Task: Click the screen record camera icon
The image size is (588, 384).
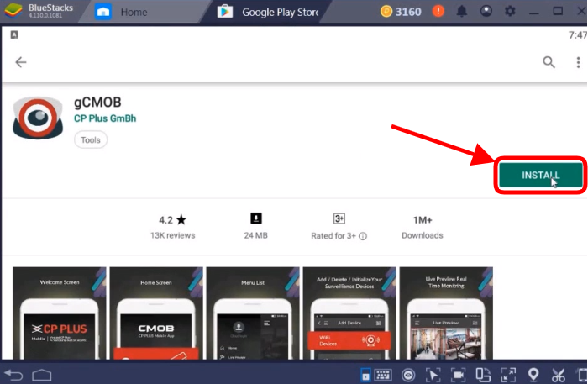Action: (x=459, y=375)
